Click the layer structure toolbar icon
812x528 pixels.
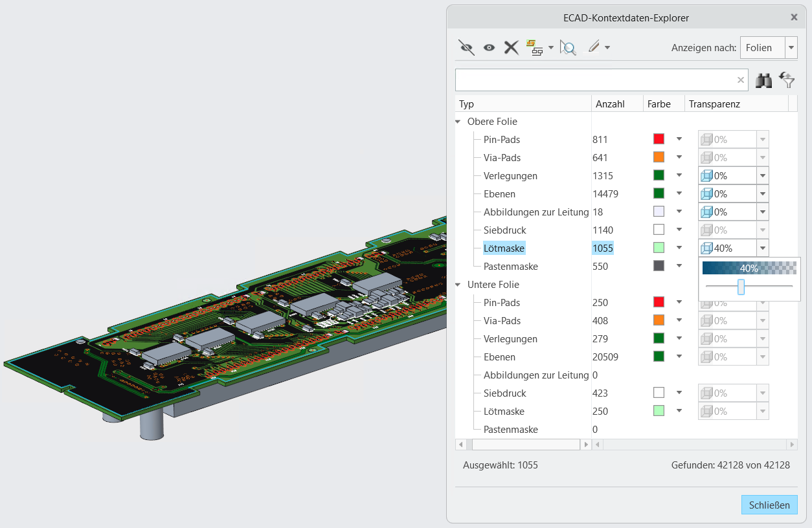point(534,47)
